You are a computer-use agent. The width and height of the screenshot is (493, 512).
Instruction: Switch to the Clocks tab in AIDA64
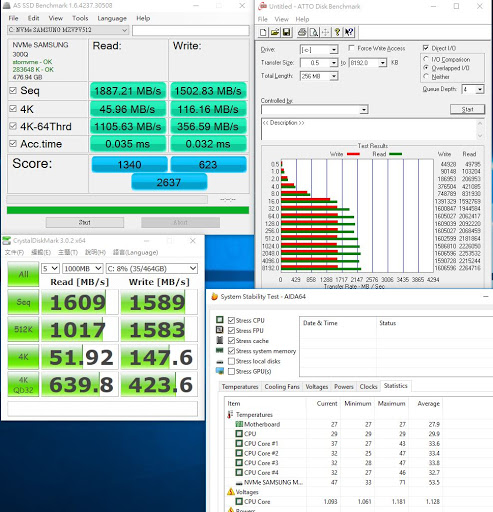pos(368,387)
